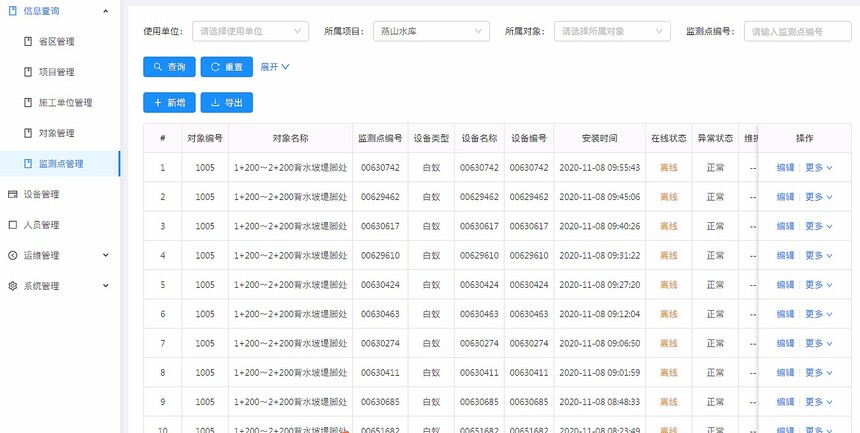Image resolution: width=860 pixels, height=433 pixels.
Task: Select 监测点管理 in the sidebar
Action: pyautogui.click(x=60, y=164)
